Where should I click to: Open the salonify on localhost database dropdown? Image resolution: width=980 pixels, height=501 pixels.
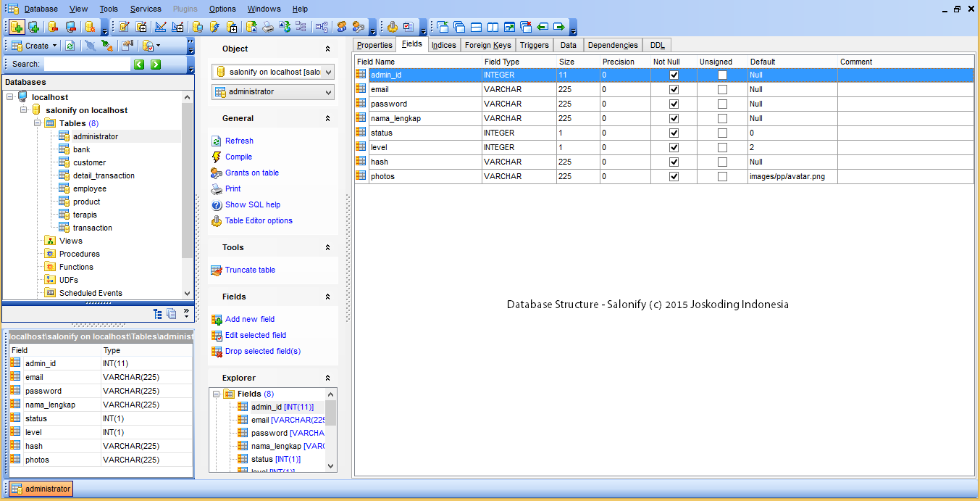point(329,72)
